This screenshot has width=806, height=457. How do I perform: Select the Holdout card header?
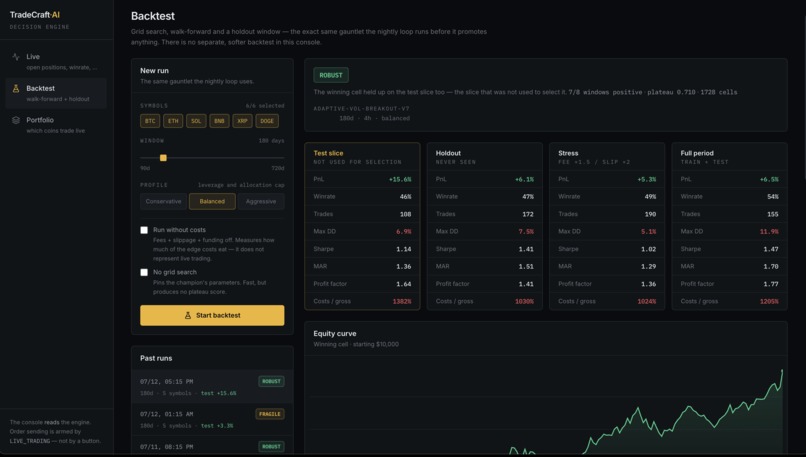pos(485,157)
